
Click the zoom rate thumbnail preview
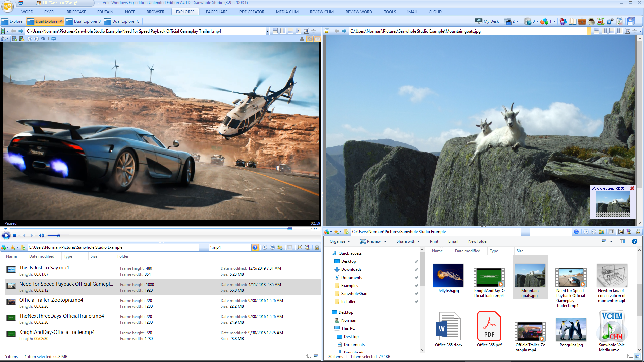pos(612,204)
